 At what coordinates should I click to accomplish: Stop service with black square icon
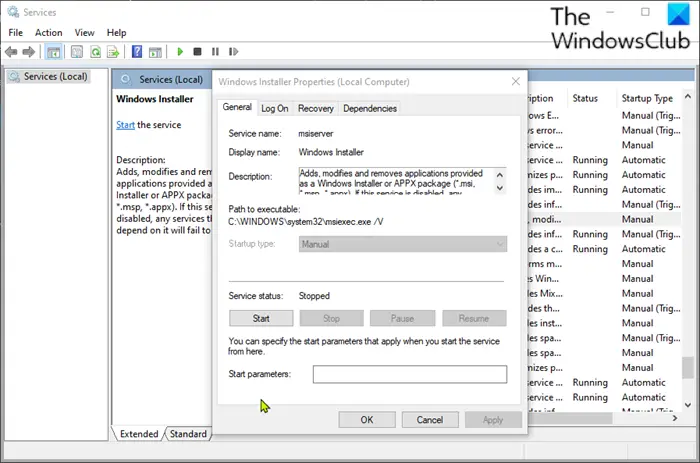coord(197,52)
